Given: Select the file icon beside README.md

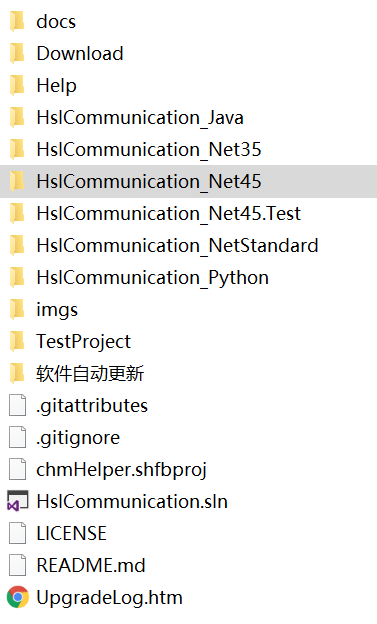Looking at the screenshot, I should (x=18, y=565).
